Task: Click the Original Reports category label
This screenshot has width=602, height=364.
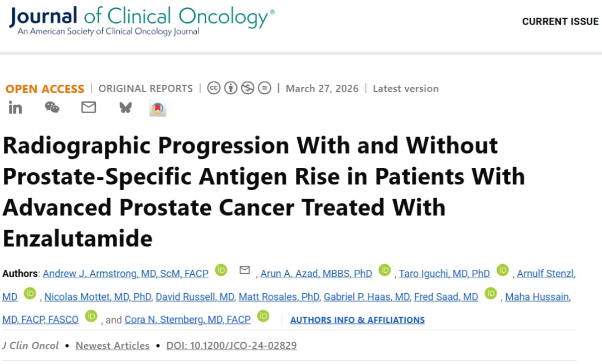Action: click(146, 89)
